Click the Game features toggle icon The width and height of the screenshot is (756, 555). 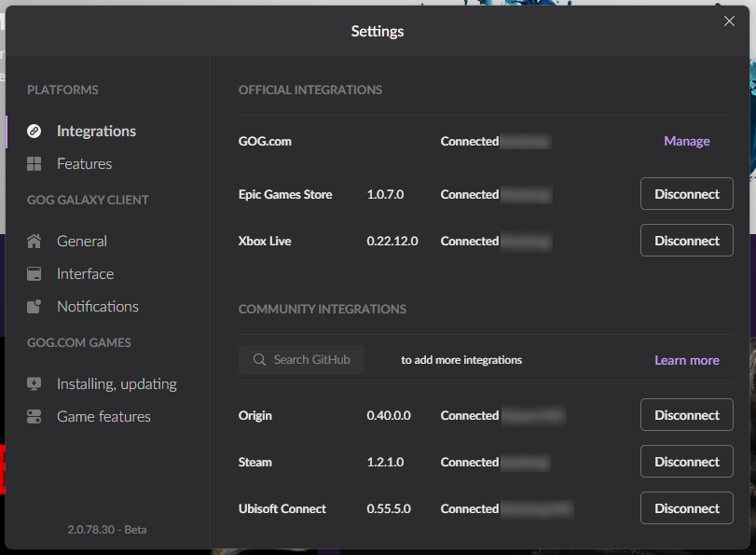tap(34, 417)
